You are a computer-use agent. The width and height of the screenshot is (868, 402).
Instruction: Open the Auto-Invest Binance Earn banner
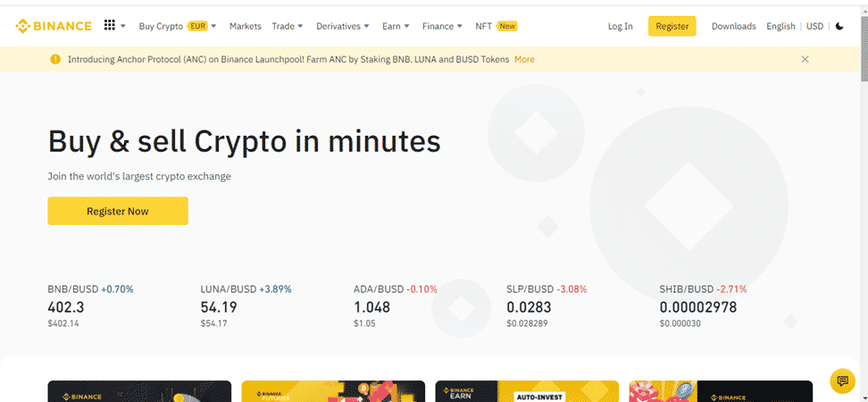527,391
